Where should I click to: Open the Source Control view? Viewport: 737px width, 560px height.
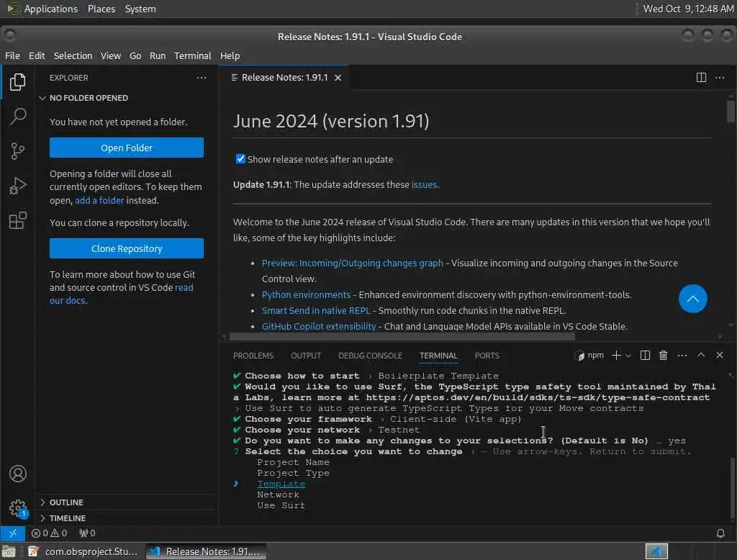coord(17,151)
